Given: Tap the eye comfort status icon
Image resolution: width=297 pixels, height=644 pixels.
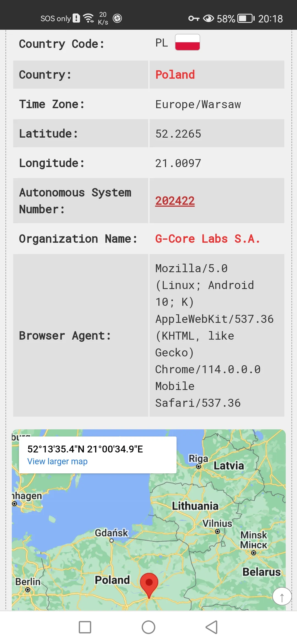Looking at the screenshot, I should coord(208,18).
